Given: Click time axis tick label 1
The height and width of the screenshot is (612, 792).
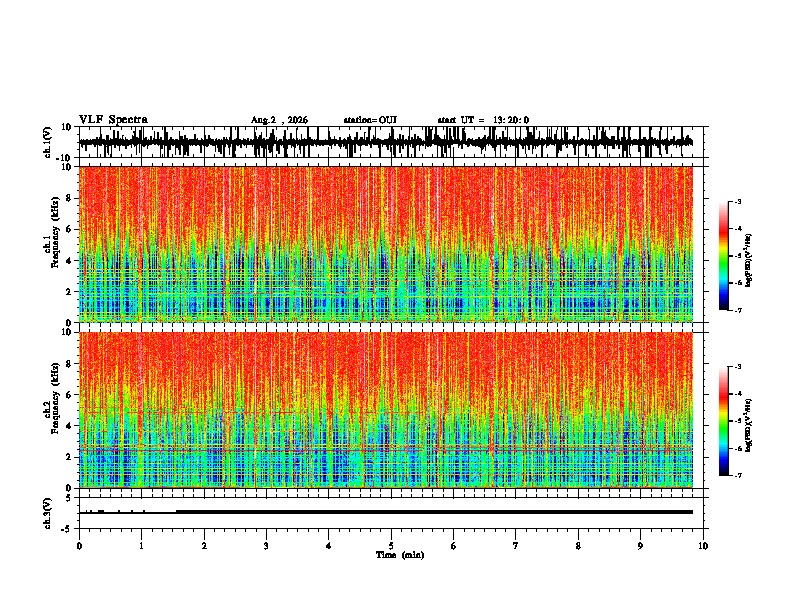Looking at the screenshot, I should point(141,546).
